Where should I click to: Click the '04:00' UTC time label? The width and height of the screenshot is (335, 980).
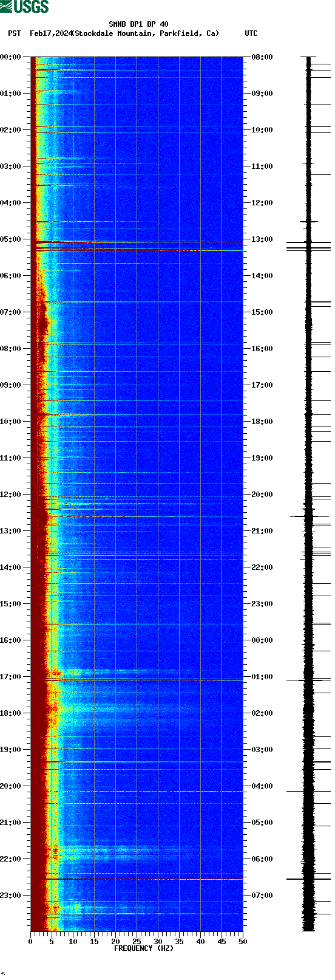pyautogui.click(x=262, y=786)
